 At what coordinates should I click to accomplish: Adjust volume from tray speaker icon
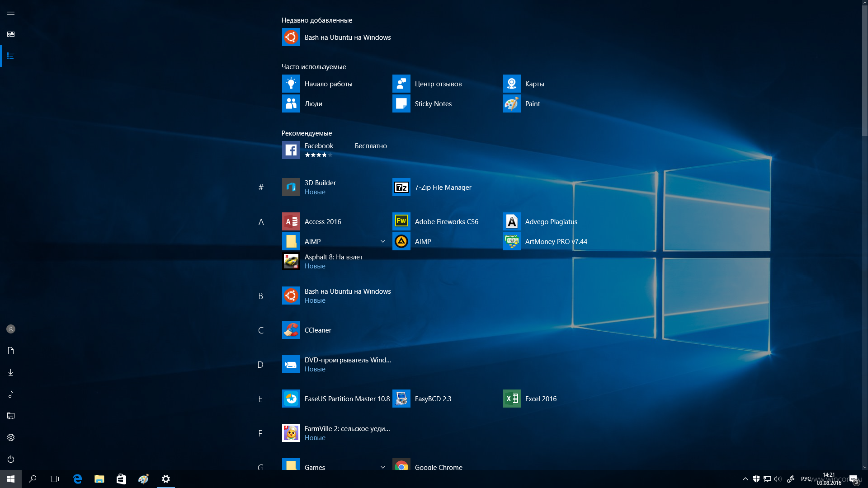(778, 479)
